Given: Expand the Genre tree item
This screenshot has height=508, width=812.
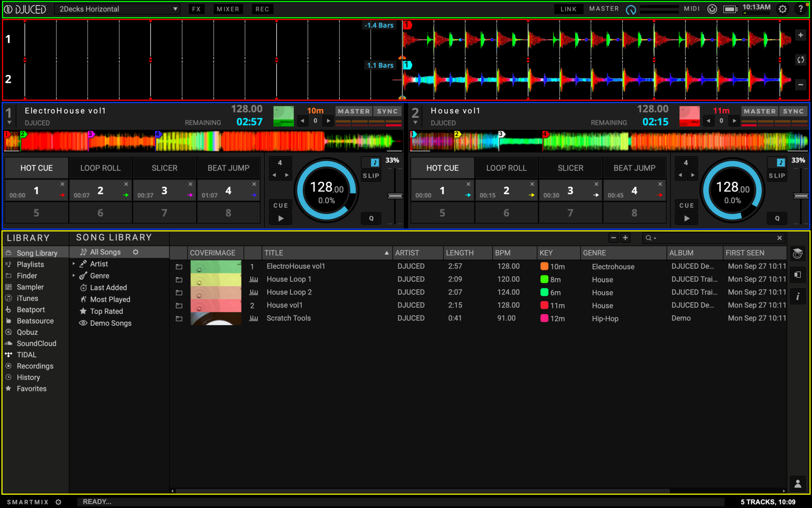Looking at the screenshot, I should 74,275.
